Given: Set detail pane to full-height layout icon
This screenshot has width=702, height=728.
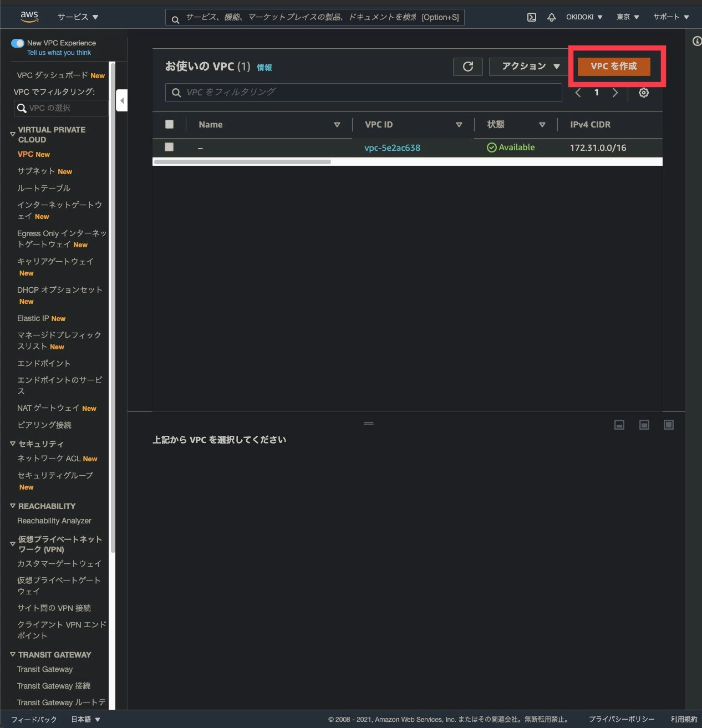Looking at the screenshot, I should 669,425.
